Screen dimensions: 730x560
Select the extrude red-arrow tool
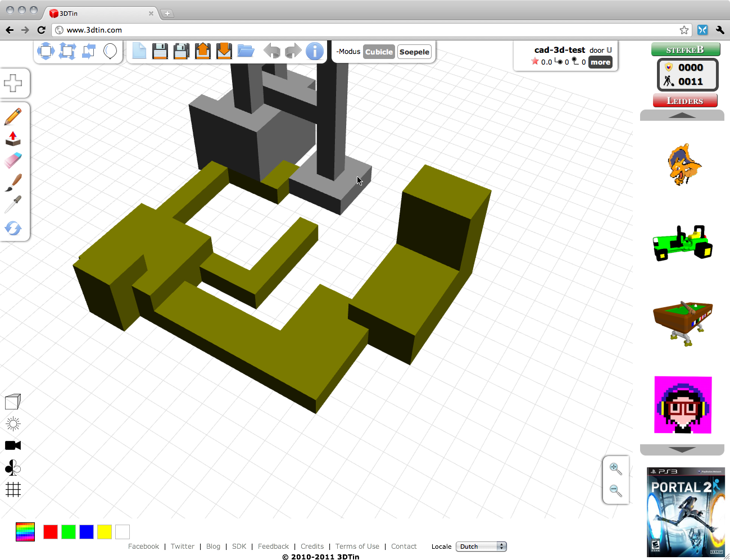click(x=13, y=139)
